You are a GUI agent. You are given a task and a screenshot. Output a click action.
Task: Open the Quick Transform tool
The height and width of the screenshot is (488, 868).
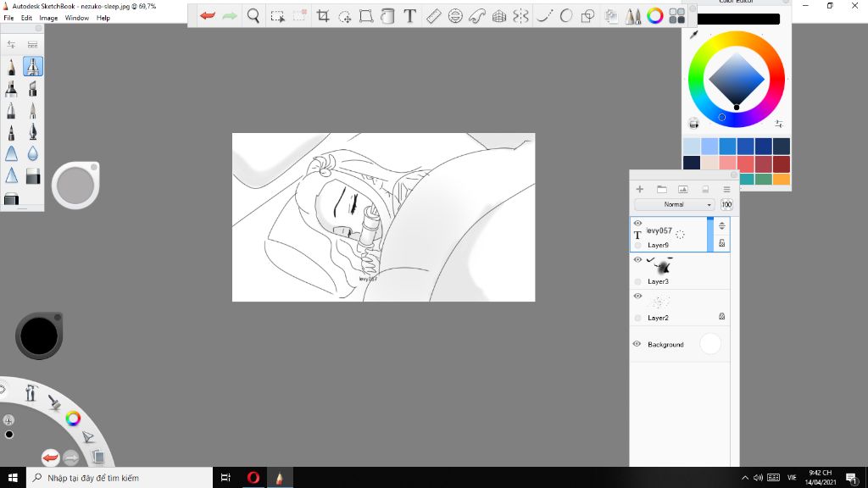point(344,17)
